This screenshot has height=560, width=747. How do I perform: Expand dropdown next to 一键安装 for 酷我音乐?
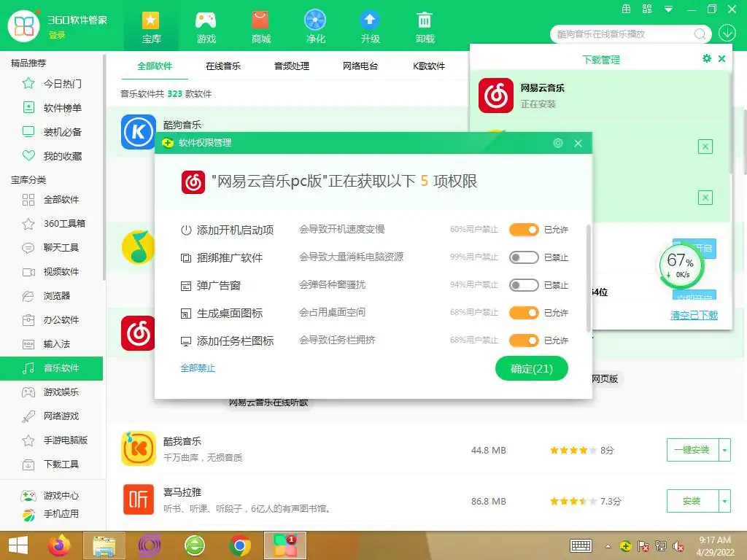(x=724, y=450)
